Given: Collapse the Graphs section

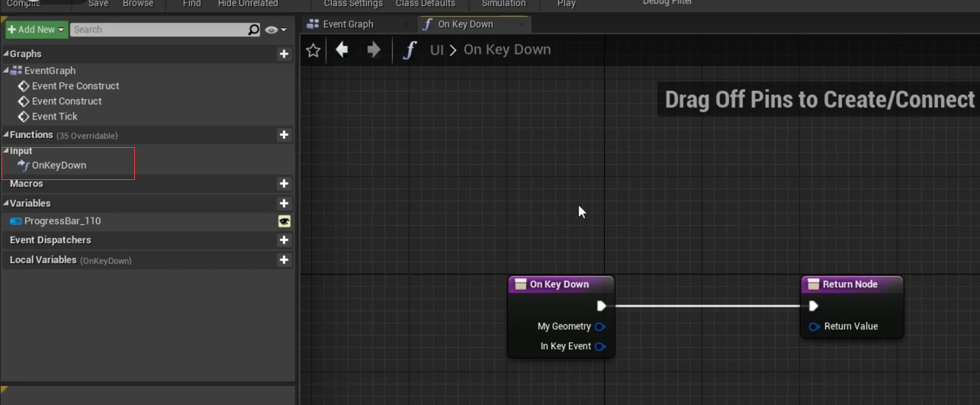Looking at the screenshot, I should pyautogui.click(x=6, y=54).
